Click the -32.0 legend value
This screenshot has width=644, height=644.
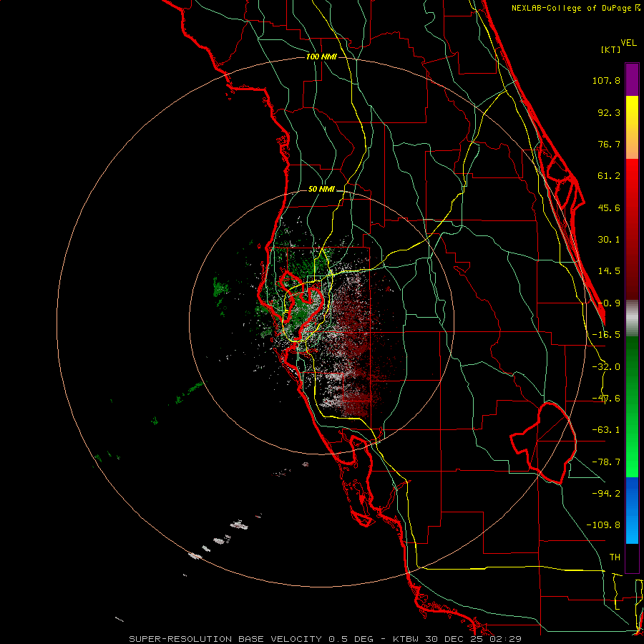(606, 367)
